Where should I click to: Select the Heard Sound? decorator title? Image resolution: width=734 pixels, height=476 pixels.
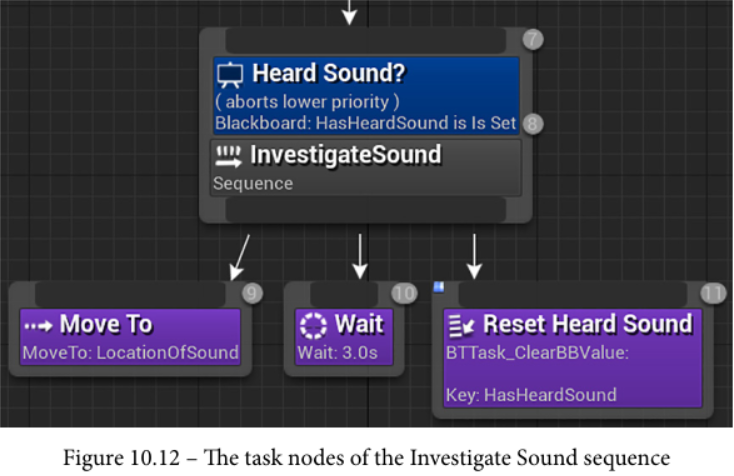click(329, 73)
